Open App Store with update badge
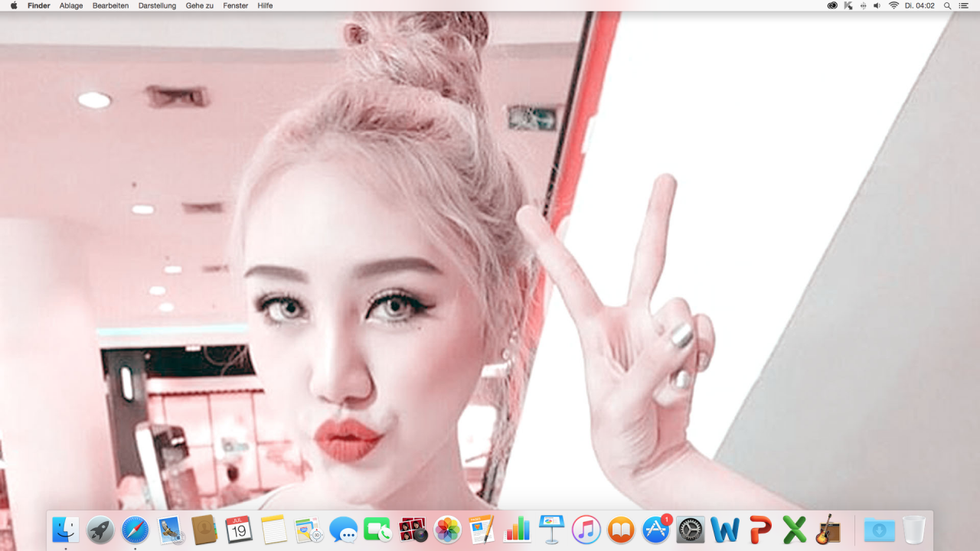Viewport: 980px width, 551px height. tap(656, 530)
